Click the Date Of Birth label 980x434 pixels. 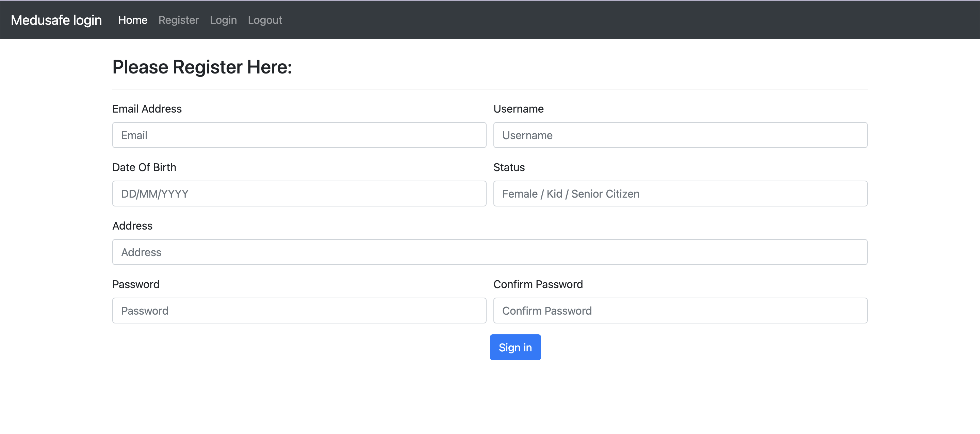(x=144, y=167)
